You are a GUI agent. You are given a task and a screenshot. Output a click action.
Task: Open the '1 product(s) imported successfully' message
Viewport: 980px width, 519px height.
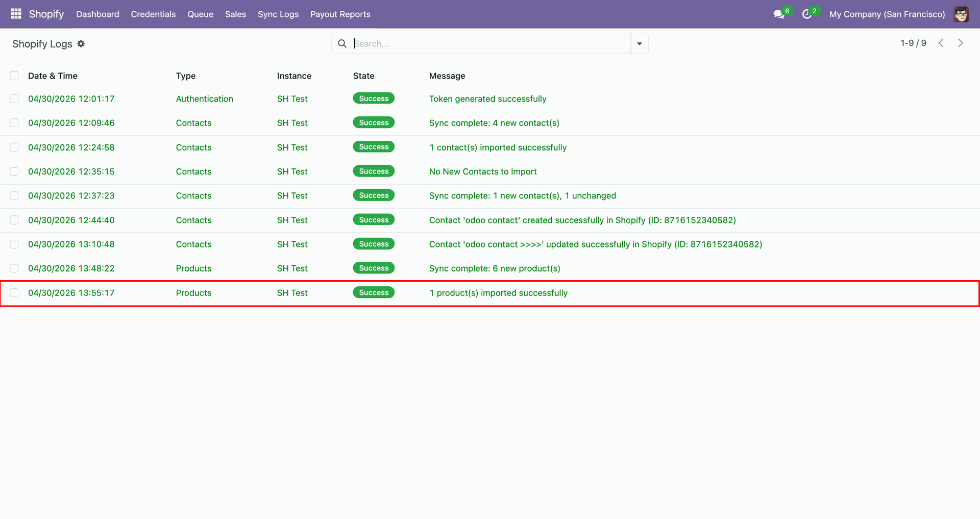click(x=498, y=293)
